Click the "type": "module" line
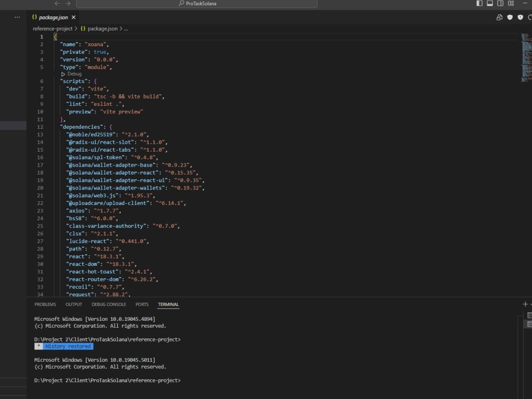 click(86, 67)
